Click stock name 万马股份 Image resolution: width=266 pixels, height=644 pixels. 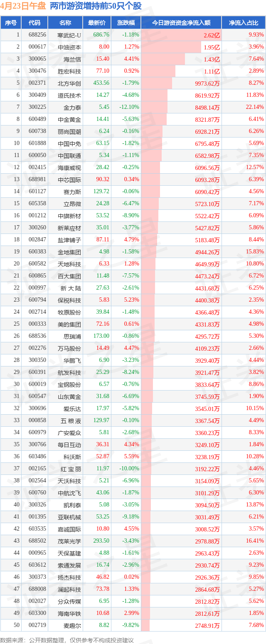pyautogui.click(x=69, y=348)
